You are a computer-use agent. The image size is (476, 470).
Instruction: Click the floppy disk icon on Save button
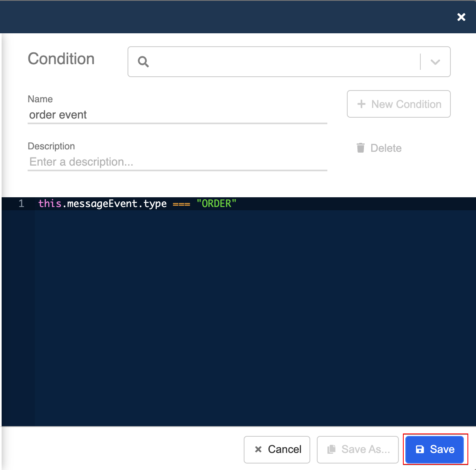coord(420,449)
